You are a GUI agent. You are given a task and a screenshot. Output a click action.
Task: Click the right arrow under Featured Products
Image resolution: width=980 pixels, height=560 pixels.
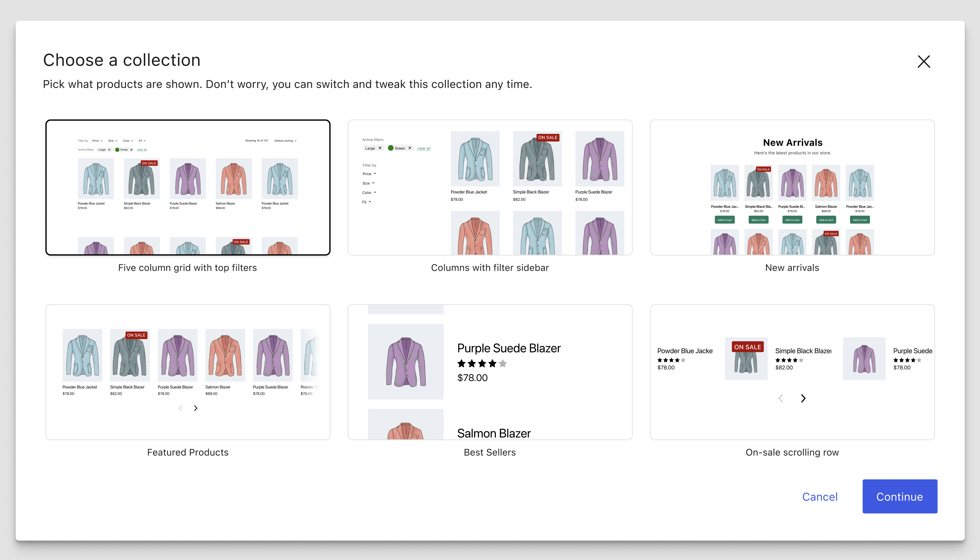[195, 408]
